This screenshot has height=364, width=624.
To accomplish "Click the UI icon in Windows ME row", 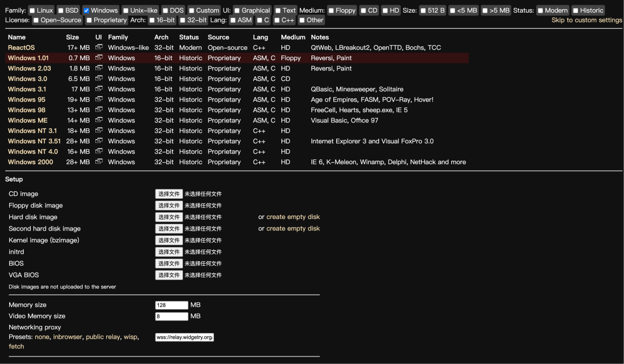I will 99,120.
